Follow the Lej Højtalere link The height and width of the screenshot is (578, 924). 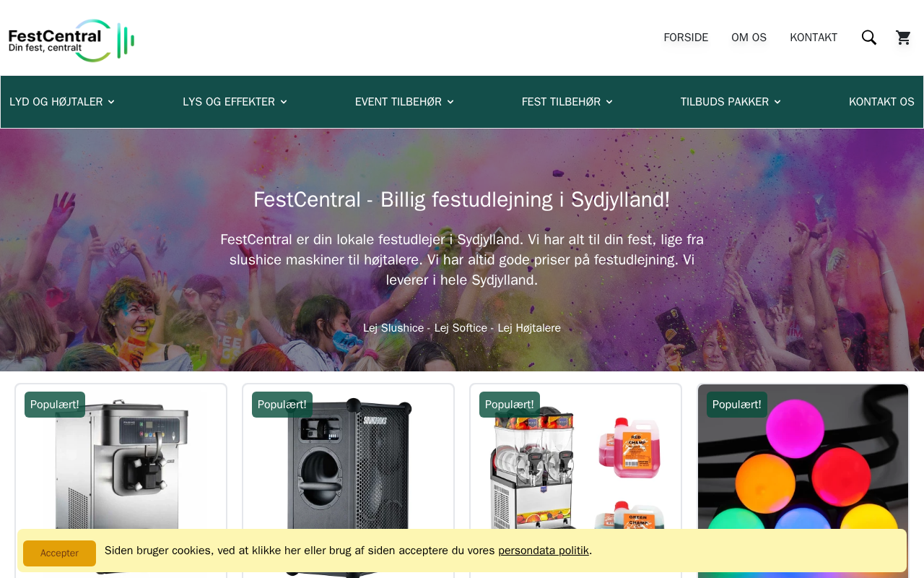pyautogui.click(x=529, y=328)
